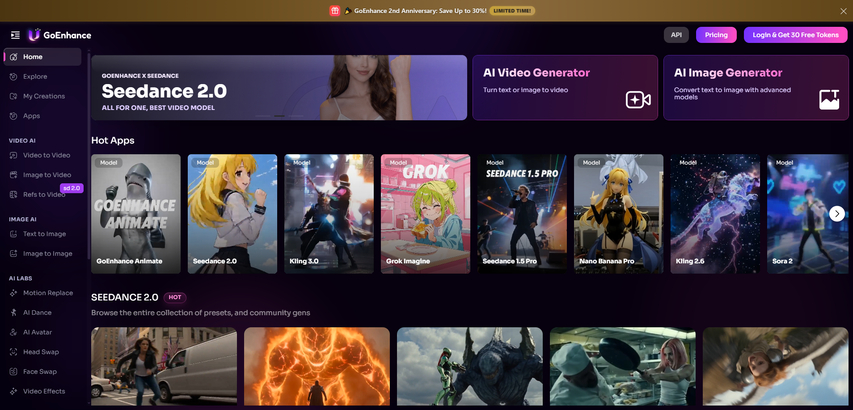Click the Hot Apps section heading
The width and height of the screenshot is (853, 410).
[x=113, y=140]
